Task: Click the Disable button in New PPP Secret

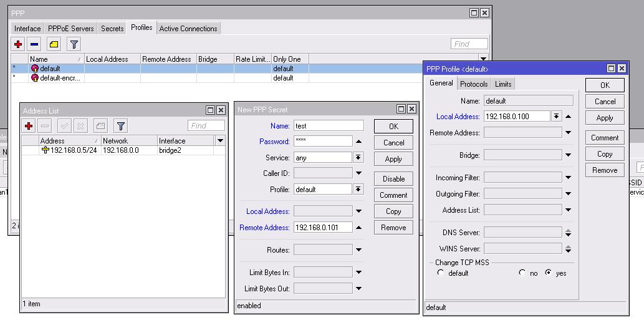Action: 393,179
